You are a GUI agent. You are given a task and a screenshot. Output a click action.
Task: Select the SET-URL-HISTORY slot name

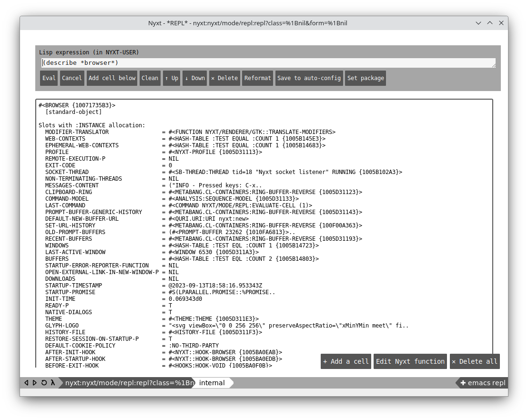click(71, 225)
